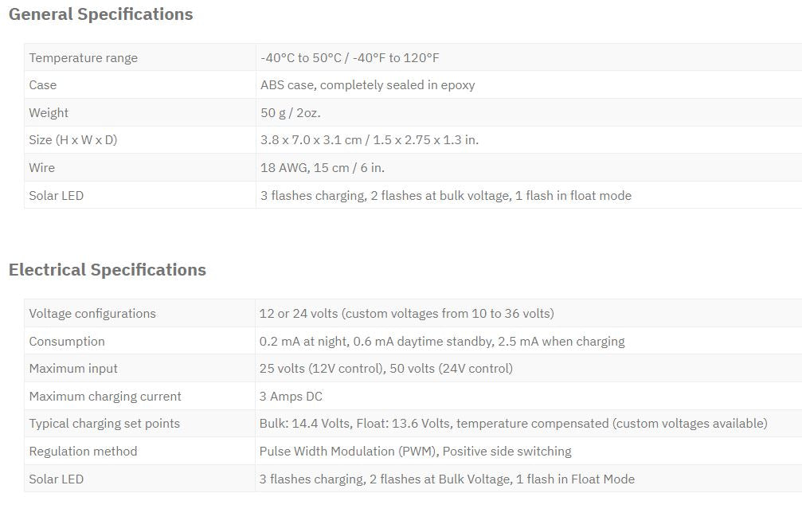Select the Consumption row label

pos(67,341)
